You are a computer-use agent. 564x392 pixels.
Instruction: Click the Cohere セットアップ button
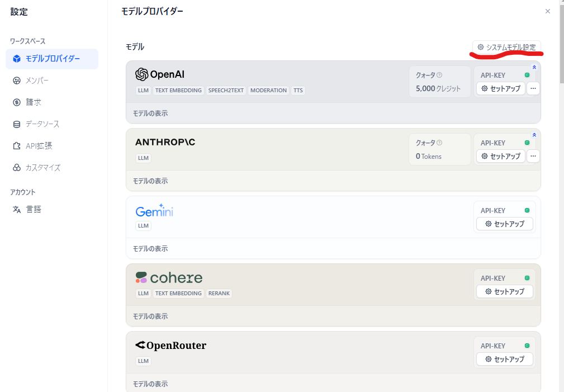tap(505, 291)
